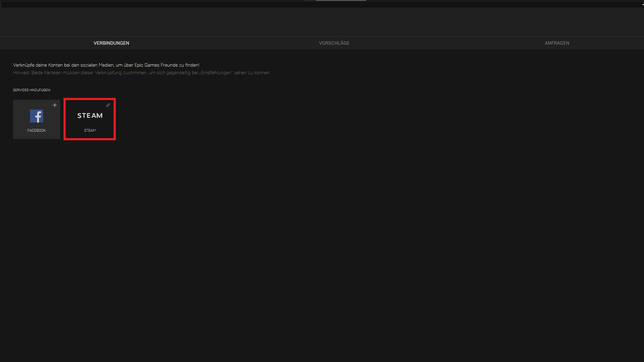Open the ANFRAGEN tab
Screen dimensions: 644x362
(557, 43)
